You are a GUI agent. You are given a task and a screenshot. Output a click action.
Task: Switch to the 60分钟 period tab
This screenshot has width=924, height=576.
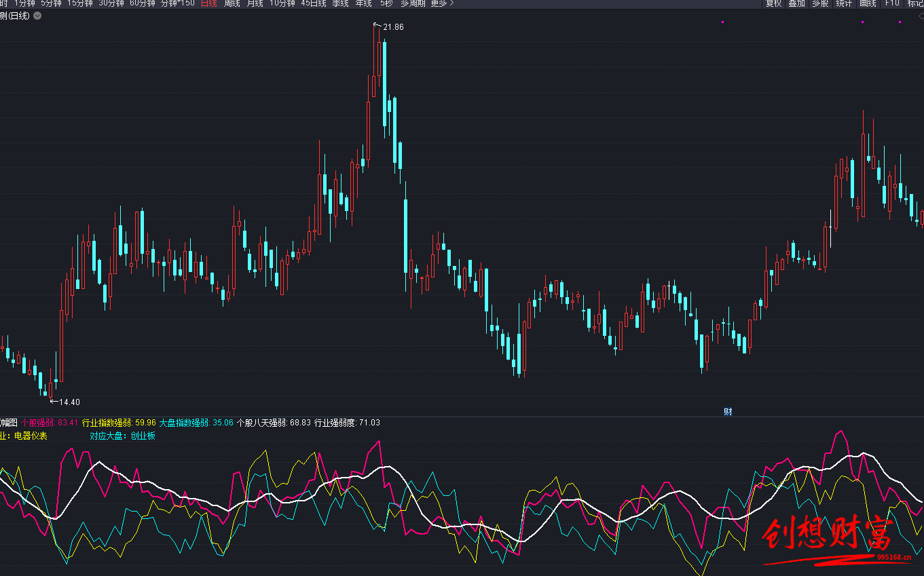coord(142,3)
